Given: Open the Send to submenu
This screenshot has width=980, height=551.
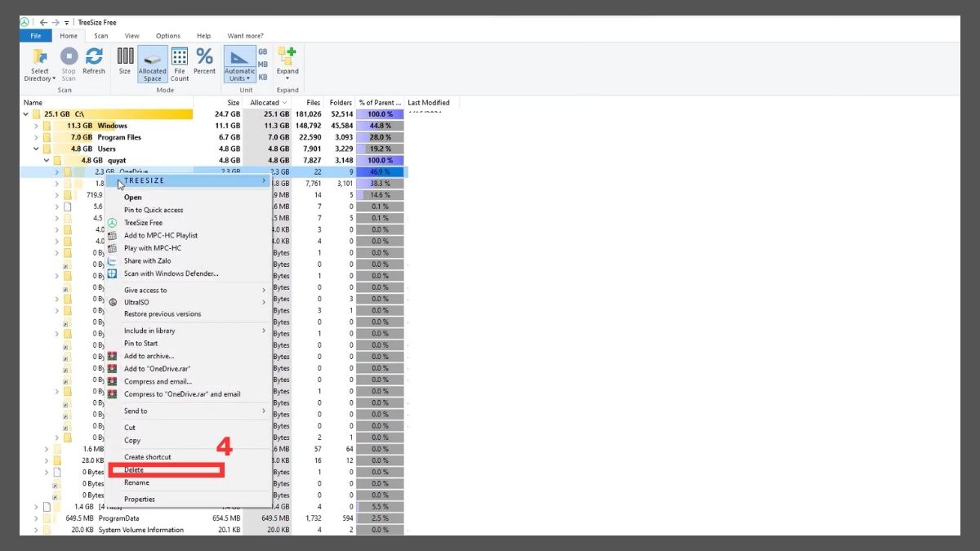Looking at the screenshot, I should 188,411.
